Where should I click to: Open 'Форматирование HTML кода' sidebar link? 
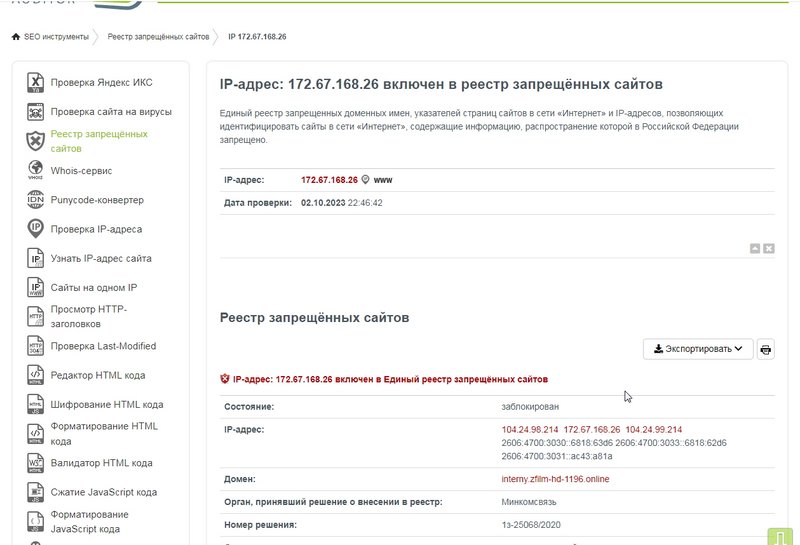coord(104,434)
